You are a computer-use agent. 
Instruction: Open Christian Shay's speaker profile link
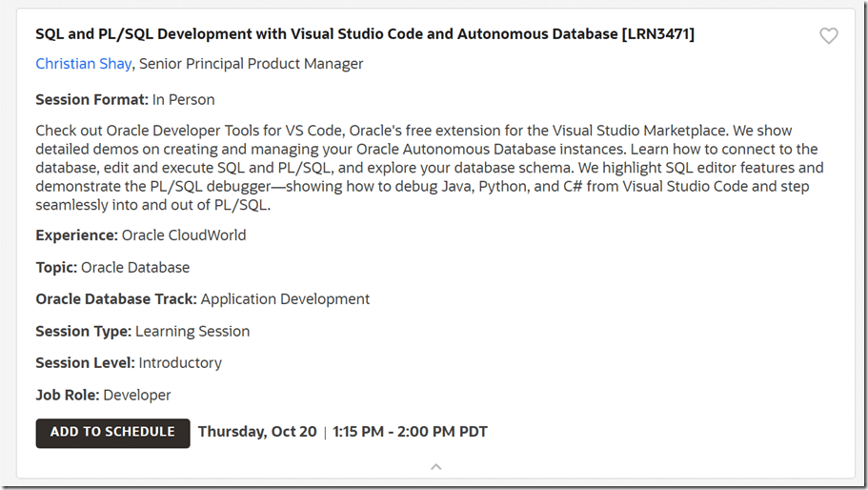(x=84, y=64)
